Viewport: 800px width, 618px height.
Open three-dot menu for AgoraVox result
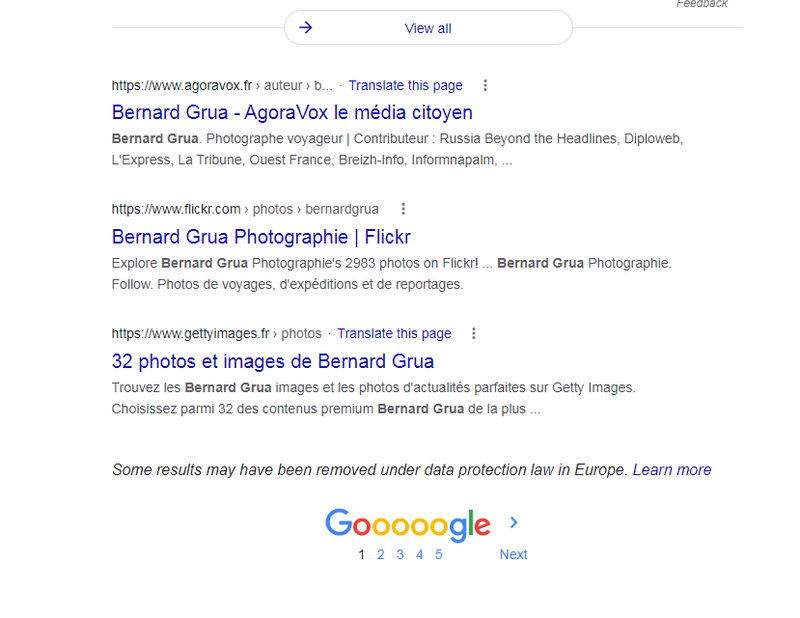click(x=485, y=86)
